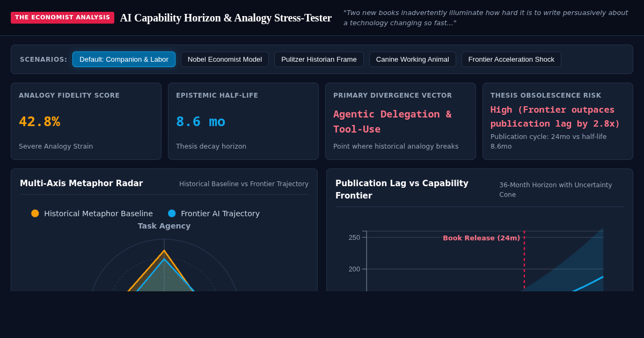Click Multi-Axis Metaphor Radar heading
The image size is (644, 338).
pos(82,183)
